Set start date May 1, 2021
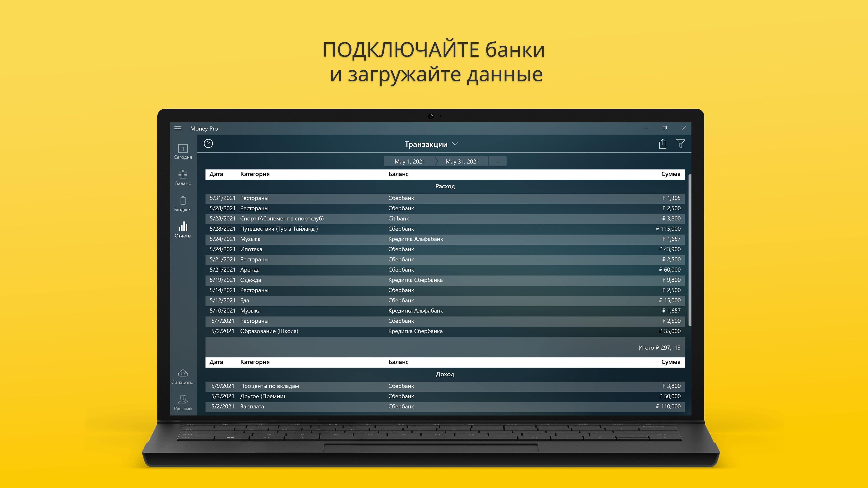Viewport: 868px width, 488px height. (x=409, y=161)
